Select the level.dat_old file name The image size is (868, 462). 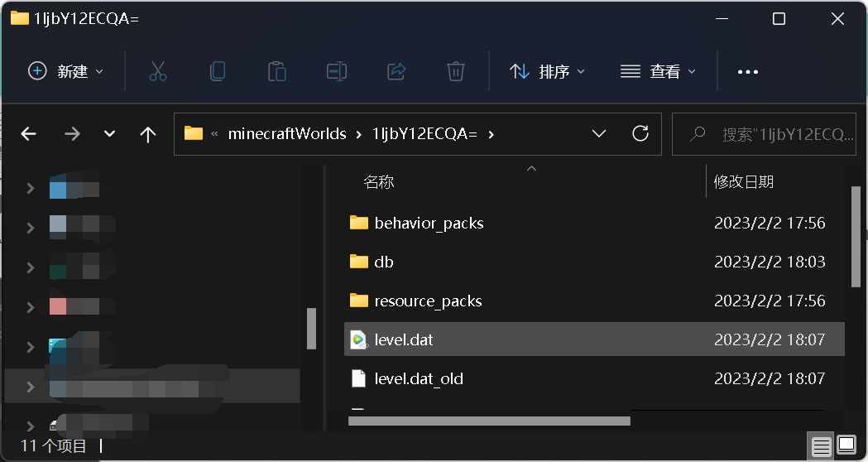click(419, 378)
